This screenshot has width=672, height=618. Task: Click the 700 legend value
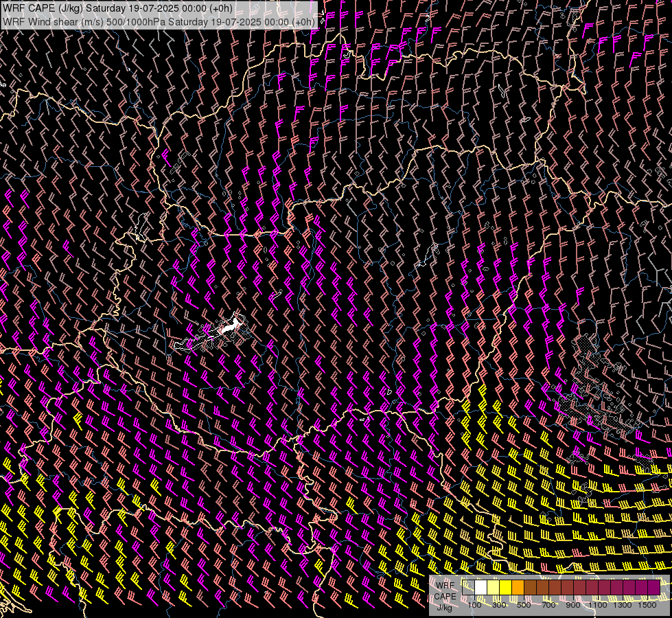pyautogui.click(x=548, y=605)
